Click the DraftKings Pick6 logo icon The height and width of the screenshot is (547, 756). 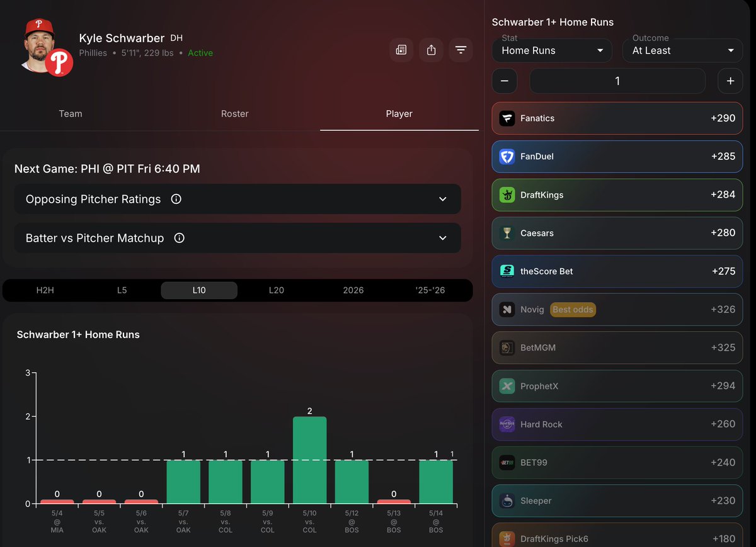[507, 539]
